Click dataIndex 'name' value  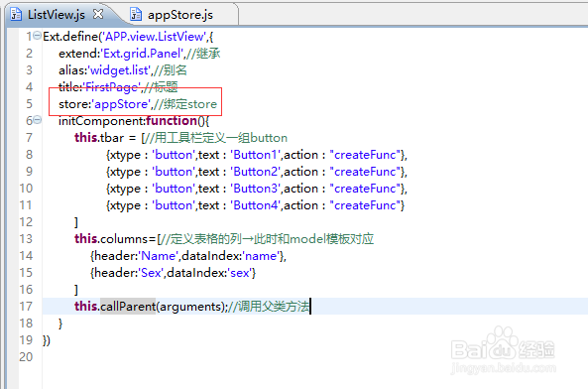point(261,256)
